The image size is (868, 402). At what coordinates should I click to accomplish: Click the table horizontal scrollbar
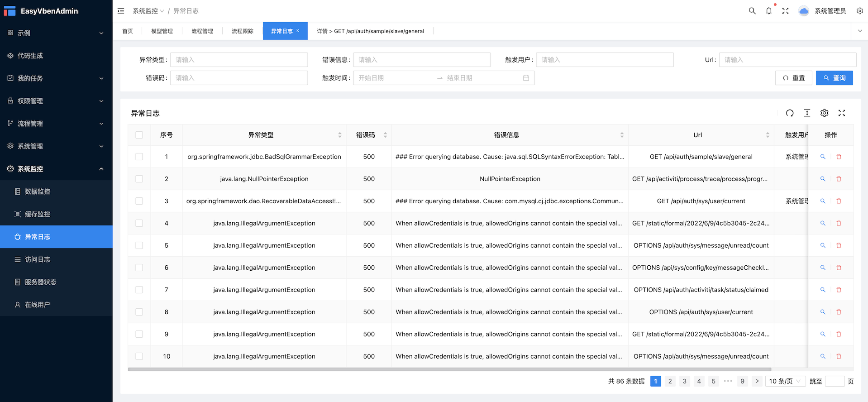point(449,369)
